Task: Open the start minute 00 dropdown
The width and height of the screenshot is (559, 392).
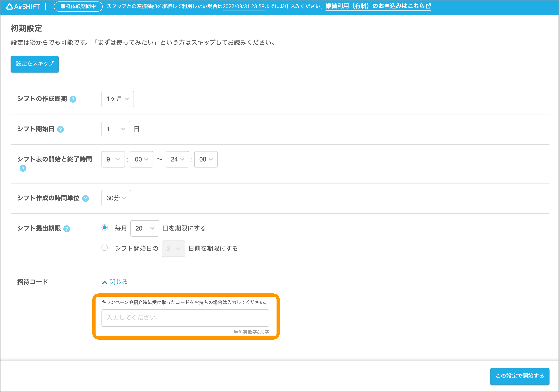Action: click(x=142, y=159)
